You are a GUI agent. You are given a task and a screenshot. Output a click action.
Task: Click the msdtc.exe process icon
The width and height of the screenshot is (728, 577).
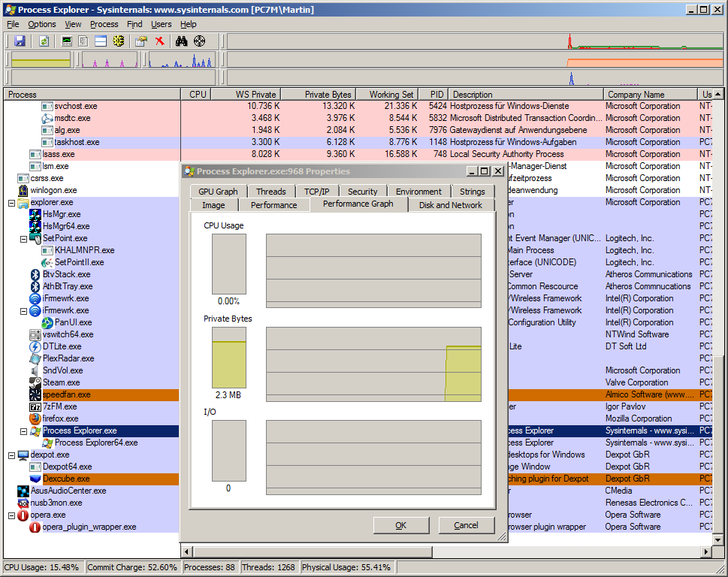tap(47, 119)
